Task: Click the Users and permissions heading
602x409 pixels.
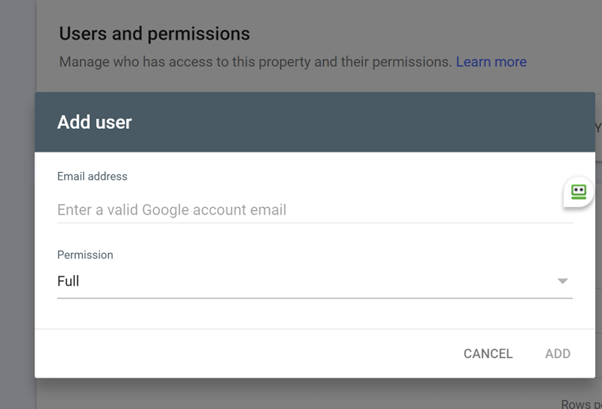Action: click(x=154, y=35)
